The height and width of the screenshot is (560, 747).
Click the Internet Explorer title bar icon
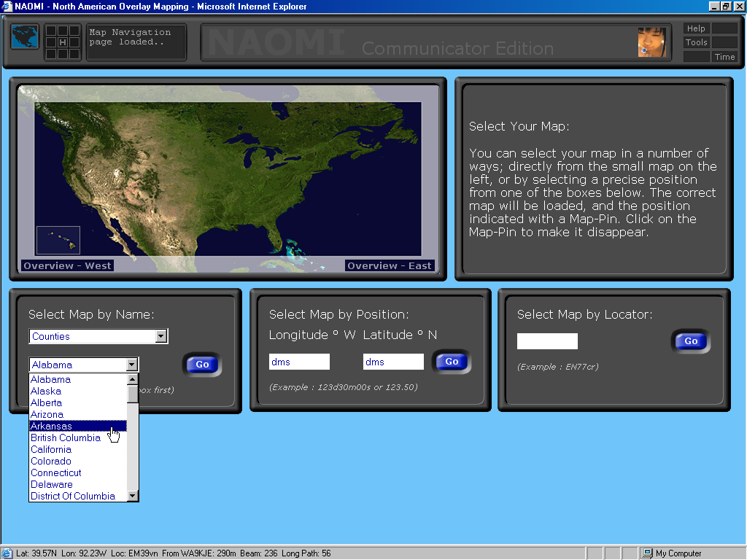point(6,6)
